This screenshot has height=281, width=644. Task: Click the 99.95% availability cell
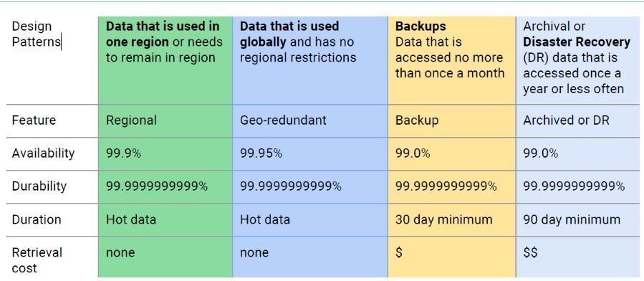310,153
